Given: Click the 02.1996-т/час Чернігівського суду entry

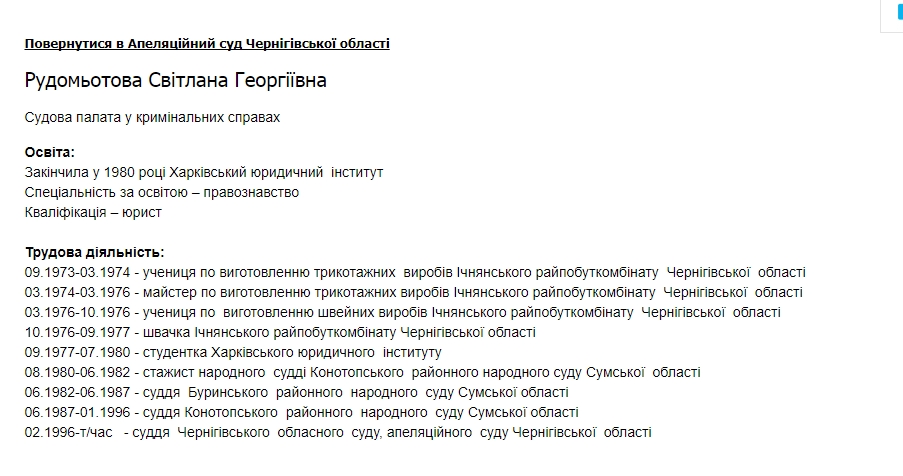Looking at the screenshot, I should click(x=337, y=432).
